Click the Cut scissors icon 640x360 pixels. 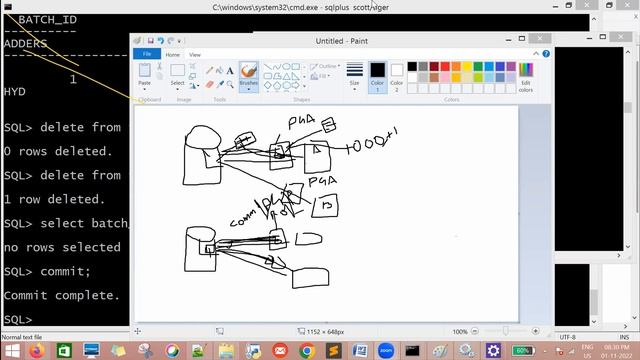(160, 66)
